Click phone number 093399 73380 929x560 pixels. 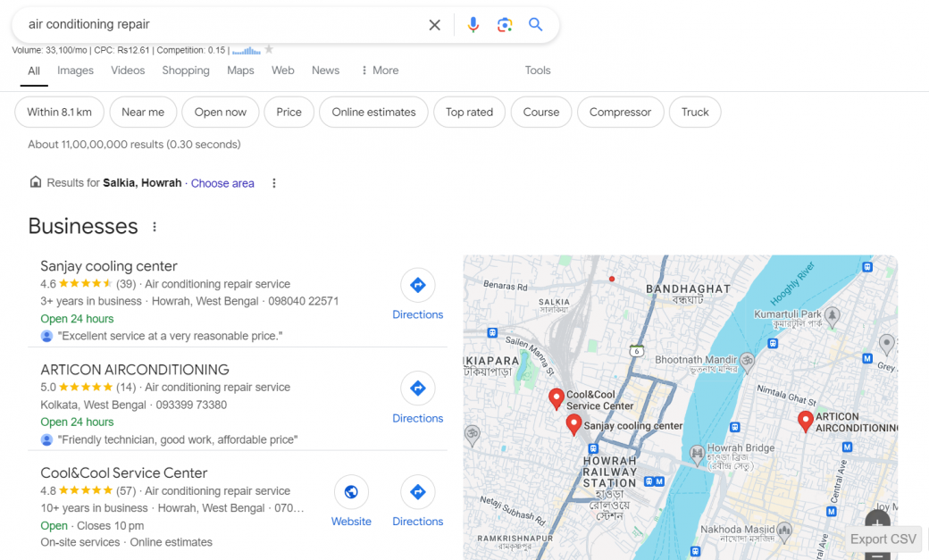coord(191,405)
